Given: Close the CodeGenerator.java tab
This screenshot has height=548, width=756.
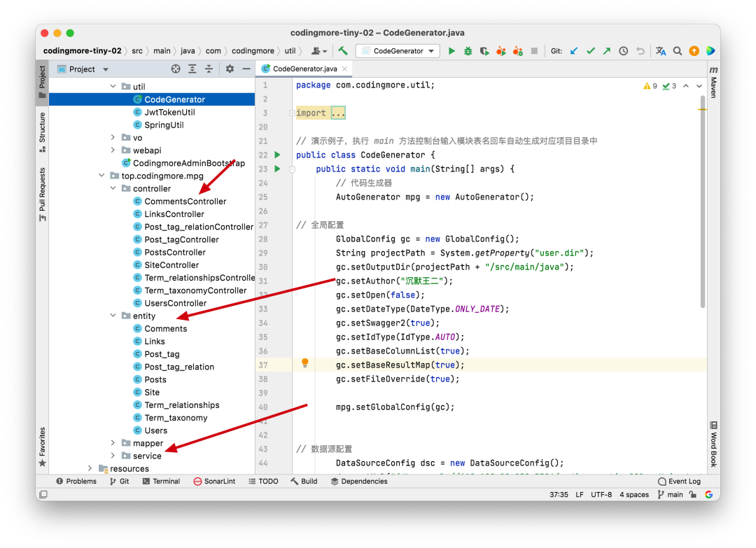Looking at the screenshot, I should tap(344, 69).
